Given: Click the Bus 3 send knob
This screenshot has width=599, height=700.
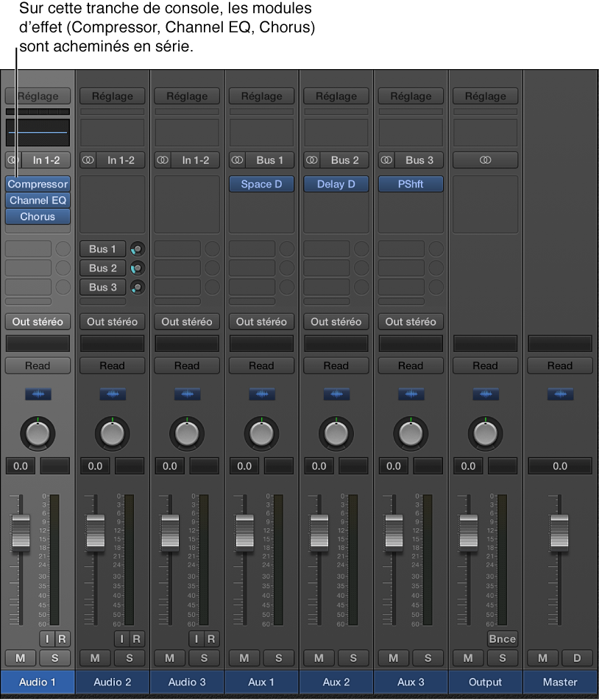Looking at the screenshot, I should (137, 287).
